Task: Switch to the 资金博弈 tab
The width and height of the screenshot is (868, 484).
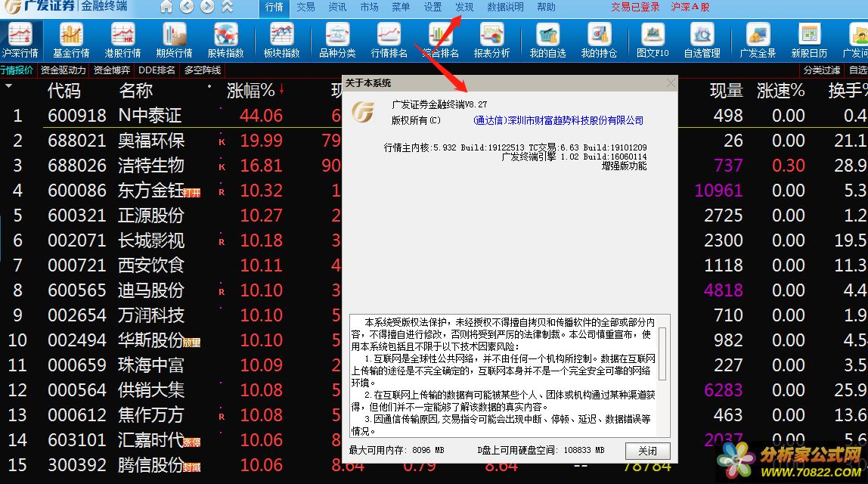Action: (112, 70)
